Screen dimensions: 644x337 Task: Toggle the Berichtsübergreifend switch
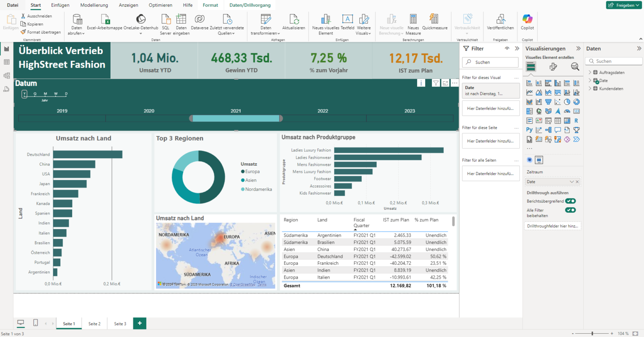coord(570,201)
